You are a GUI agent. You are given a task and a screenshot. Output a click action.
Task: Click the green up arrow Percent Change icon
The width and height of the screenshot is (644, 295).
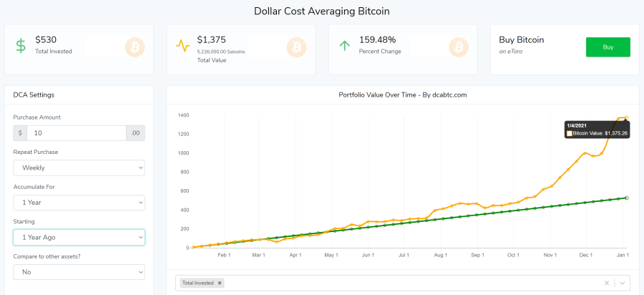coord(344,46)
